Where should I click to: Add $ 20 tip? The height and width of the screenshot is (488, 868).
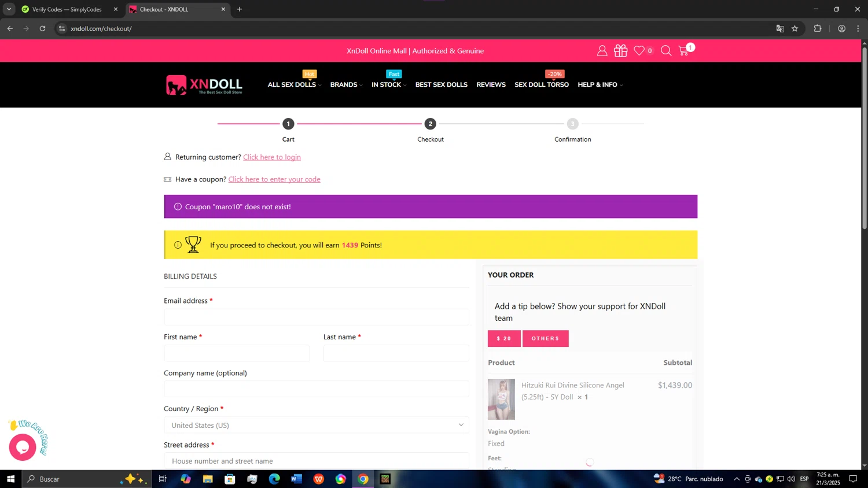pyautogui.click(x=504, y=338)
